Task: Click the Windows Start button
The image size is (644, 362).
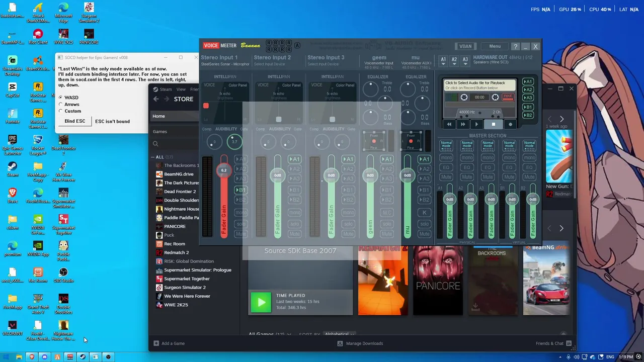Action: [x=7, y=357]
